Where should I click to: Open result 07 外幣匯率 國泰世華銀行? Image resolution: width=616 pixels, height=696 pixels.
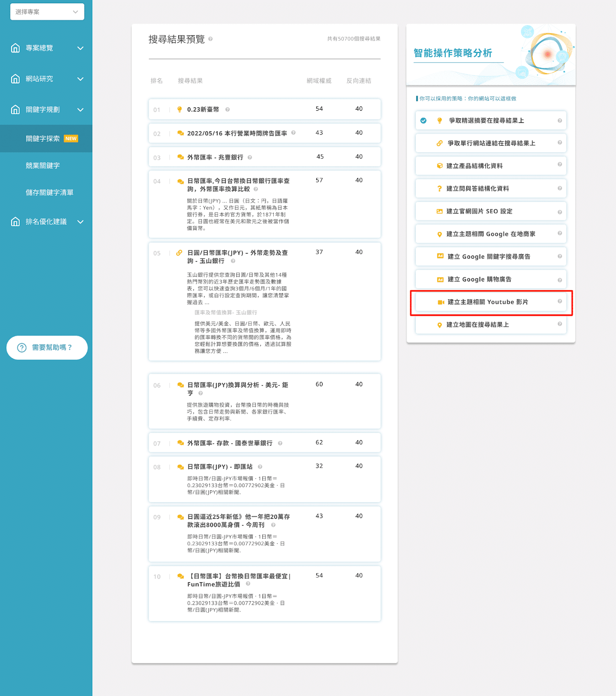tap(230, 443)
